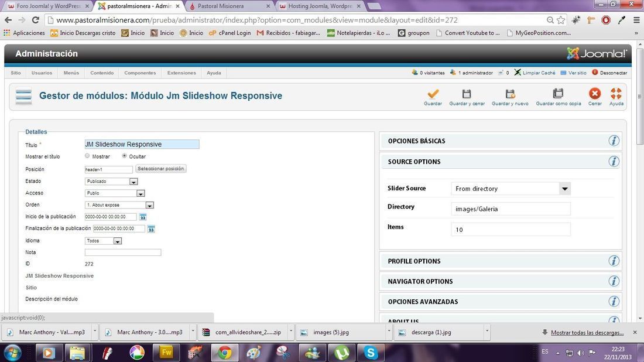Open Chrome menu hamburger icon
Screen dimensions: 644x362
tap(636, 20)
